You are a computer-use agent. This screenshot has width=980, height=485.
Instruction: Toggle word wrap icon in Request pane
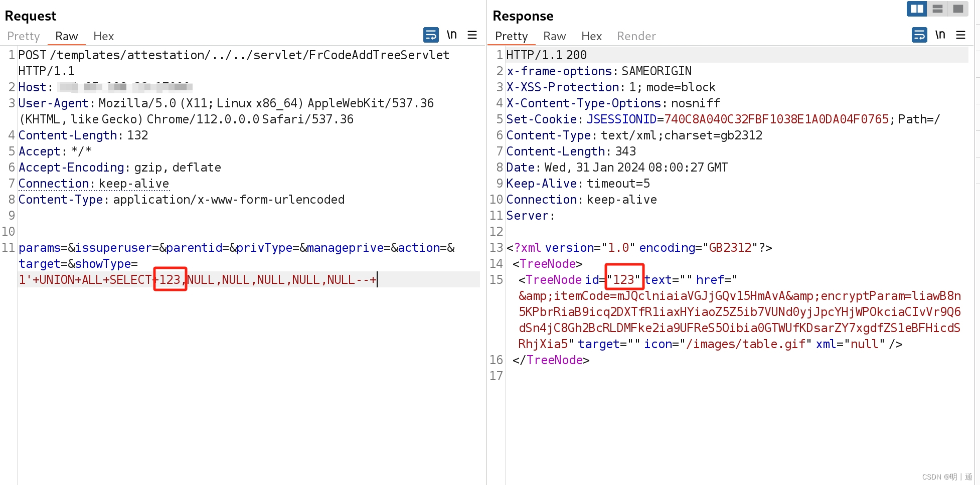(431, 35)
